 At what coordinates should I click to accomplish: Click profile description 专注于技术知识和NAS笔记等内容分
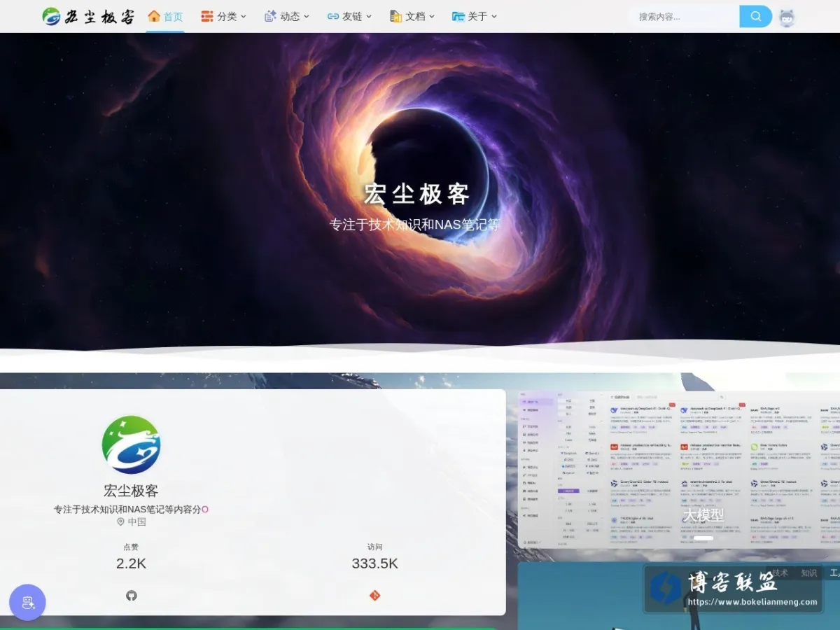click(x=127, y=509)
